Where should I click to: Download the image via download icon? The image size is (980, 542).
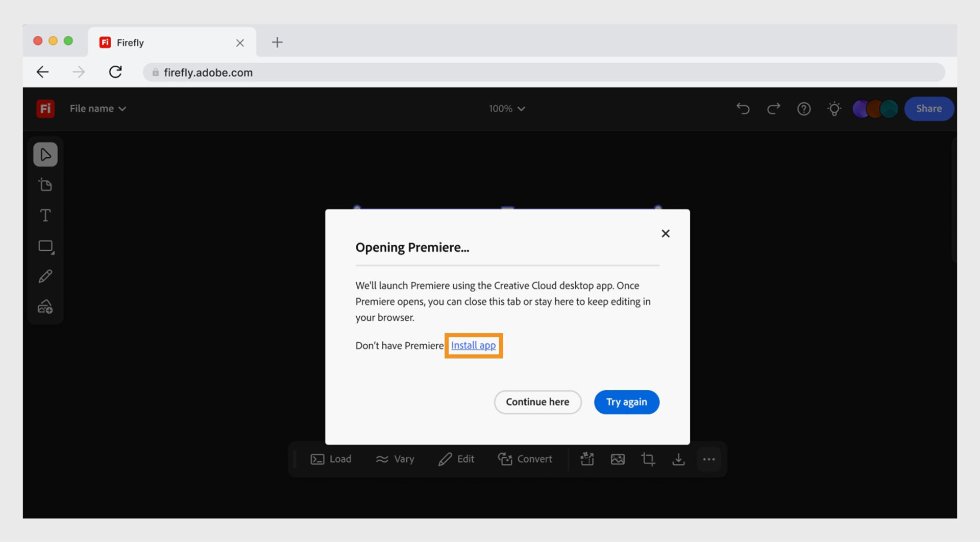pos(678,459)
